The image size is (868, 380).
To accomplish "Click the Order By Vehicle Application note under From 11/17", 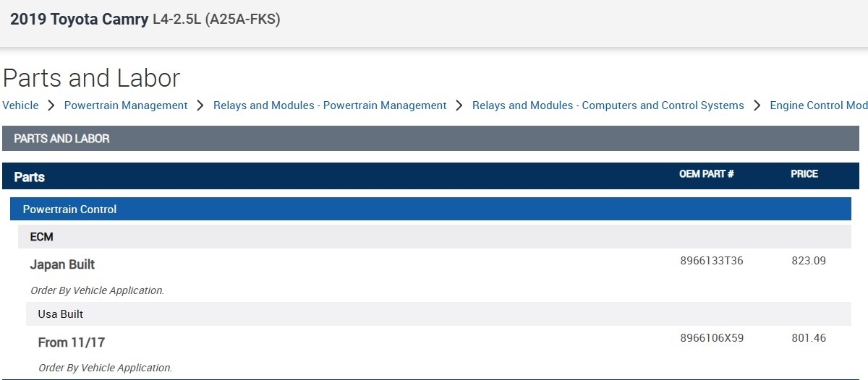I will pos(105,368).
